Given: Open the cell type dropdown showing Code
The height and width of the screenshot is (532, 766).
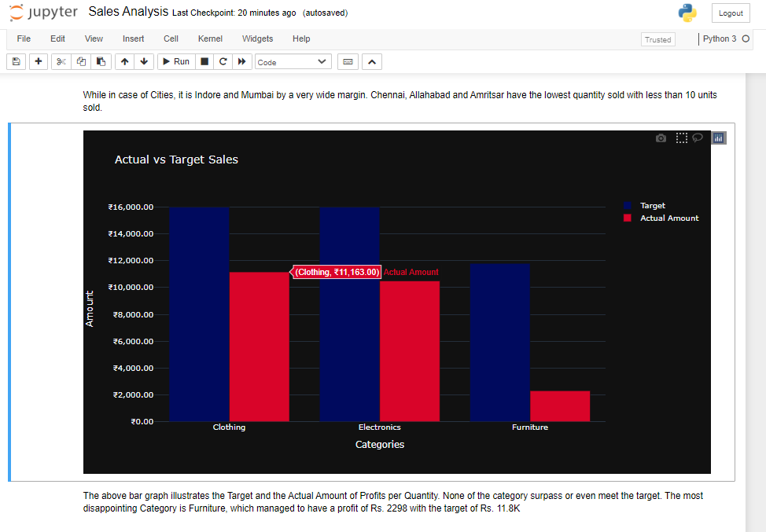Looking at the screenshot, I should point(293,61).
